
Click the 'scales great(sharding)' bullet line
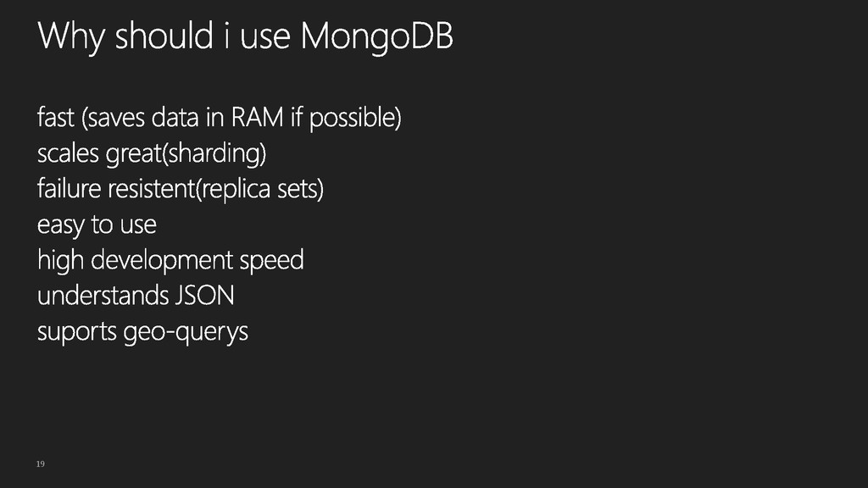click(152, 153)
